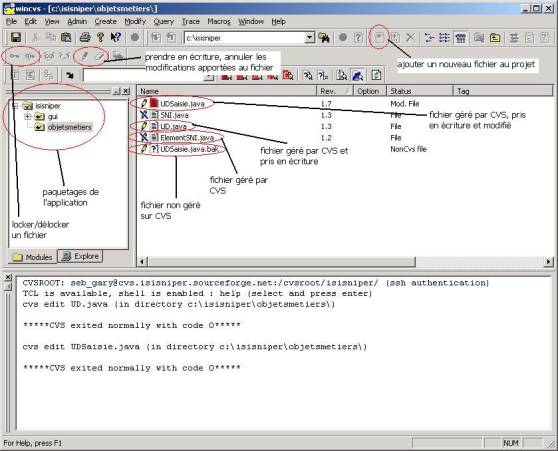Select the objetsmetiers folder in tree

pos(70,127)
